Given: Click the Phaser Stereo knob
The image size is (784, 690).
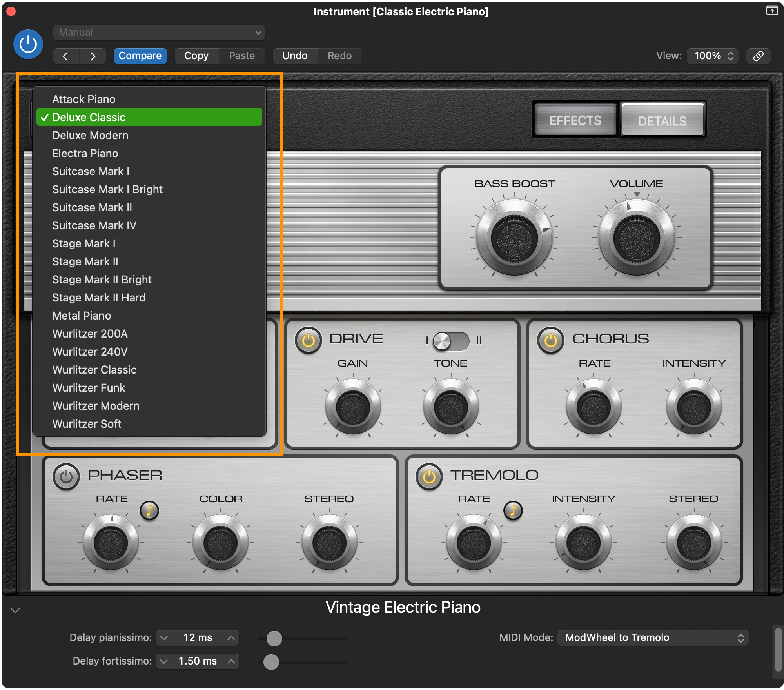Looking at the screenshot, I should coord(329,543).
